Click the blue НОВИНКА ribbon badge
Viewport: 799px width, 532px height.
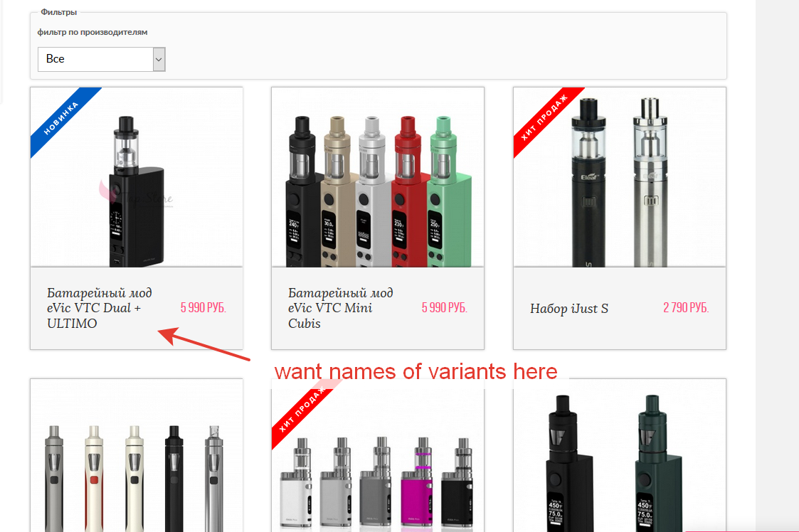click(x=62, y=118)
